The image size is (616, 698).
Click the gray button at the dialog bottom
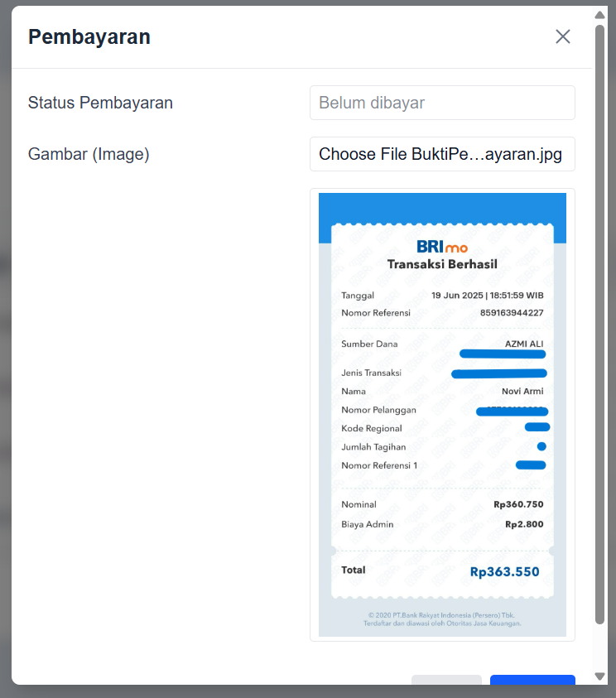(x=446, y=680)
